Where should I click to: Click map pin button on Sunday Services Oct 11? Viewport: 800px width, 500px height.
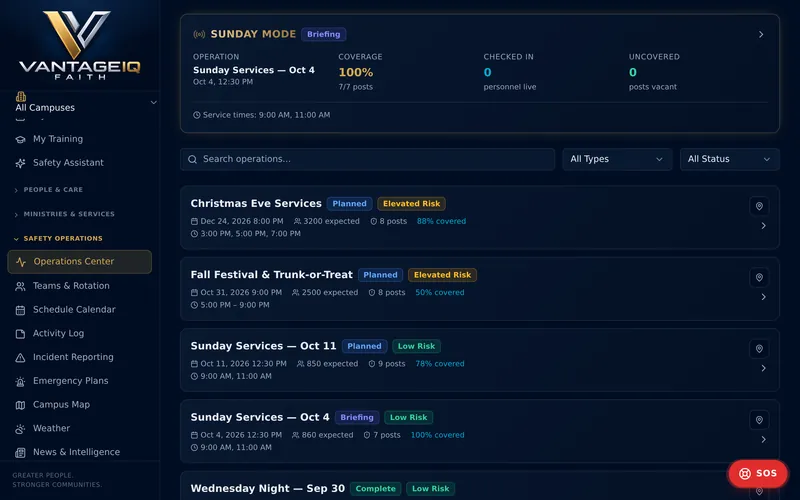759,349
